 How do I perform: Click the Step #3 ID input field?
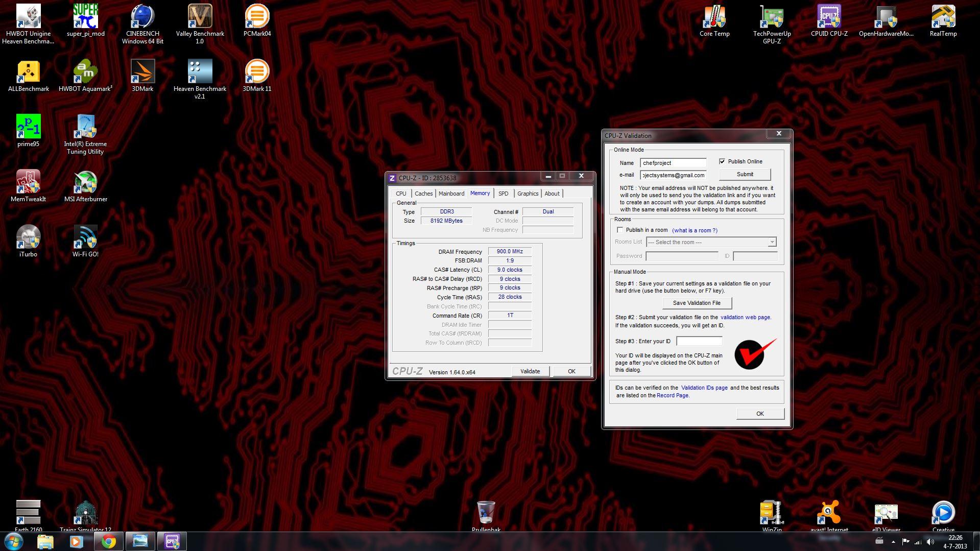[x=699, y=341]
